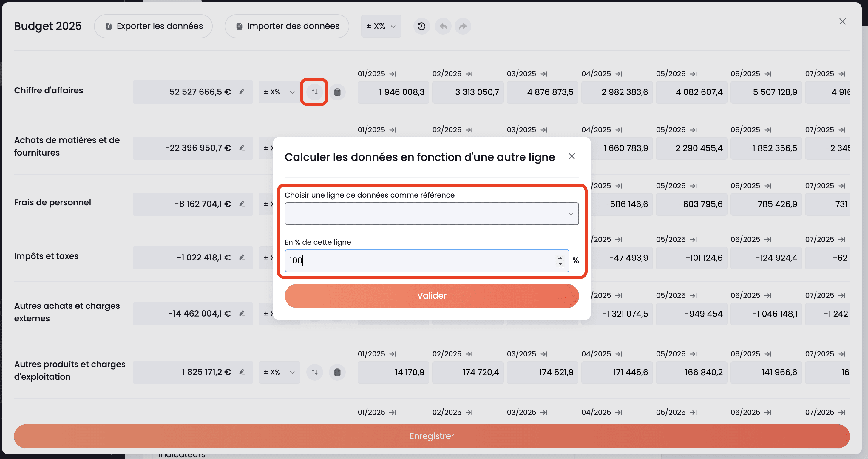Click the 05/2025 cell 4 082 607,4
The width and height of the screenshot is (868, 459).
[691, 92]
